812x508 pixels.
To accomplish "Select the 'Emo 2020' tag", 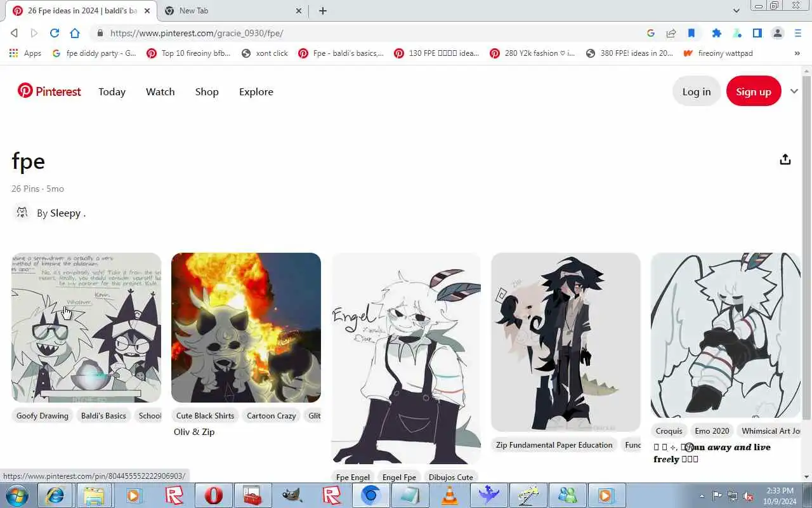I will (712, 431).
